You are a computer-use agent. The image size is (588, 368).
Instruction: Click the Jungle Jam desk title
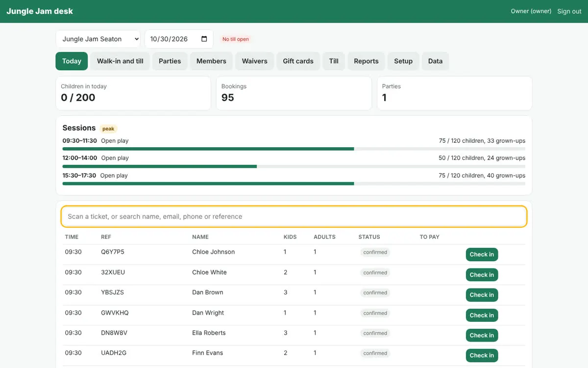point(40,11)
